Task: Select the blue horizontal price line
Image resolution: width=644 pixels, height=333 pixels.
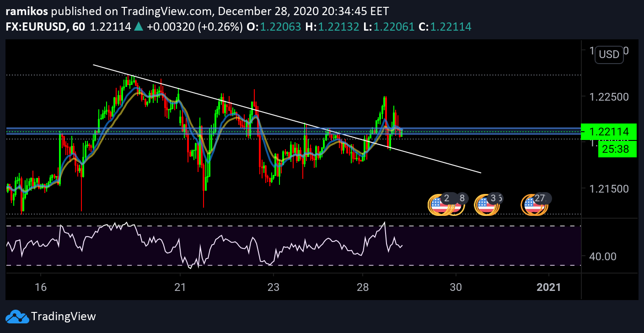Action: click(293, 129)
